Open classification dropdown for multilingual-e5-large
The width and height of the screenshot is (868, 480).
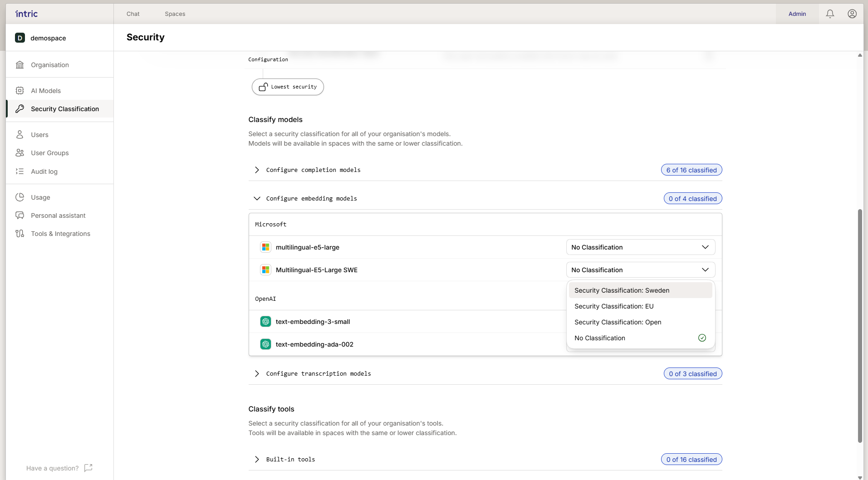640,247
